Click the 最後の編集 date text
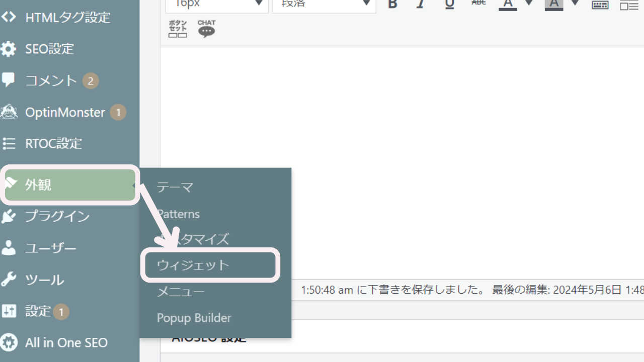Image resolution: width=644 pixels, height=362 pixels. pos(568,290)
